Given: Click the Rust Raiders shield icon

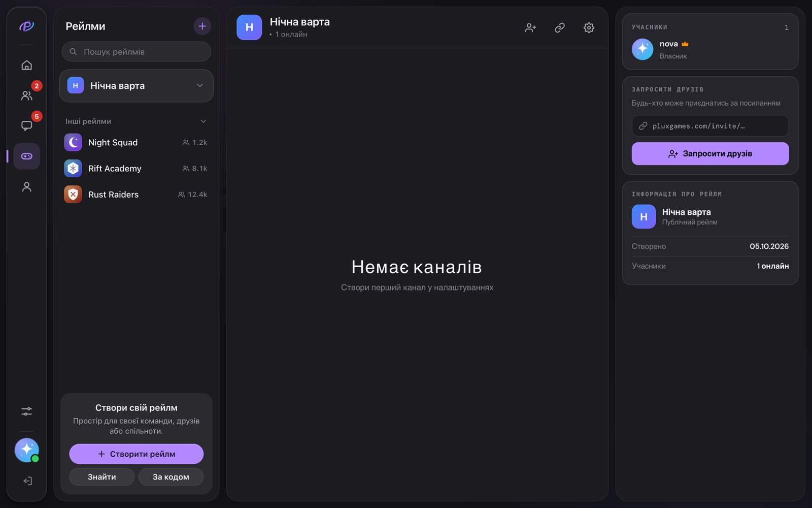Looking at the screenshot, I should [73, 194].
